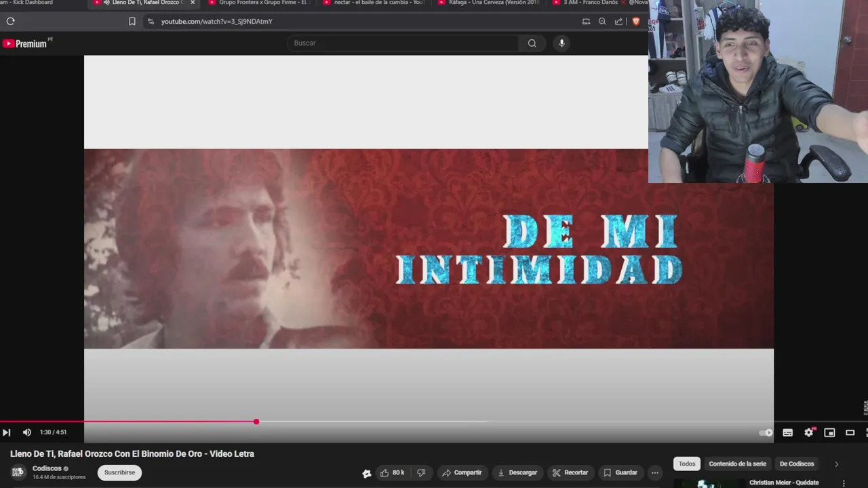Select De Codiscos filter chip
The width and height of the screenshot is (868, 488).
pyautogui.click(x=797, y=464)
